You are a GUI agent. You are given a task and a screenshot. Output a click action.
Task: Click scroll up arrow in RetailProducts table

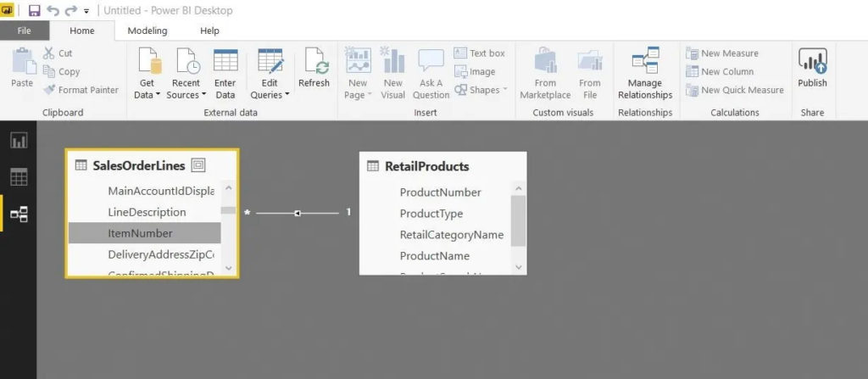tap(518, 188)
